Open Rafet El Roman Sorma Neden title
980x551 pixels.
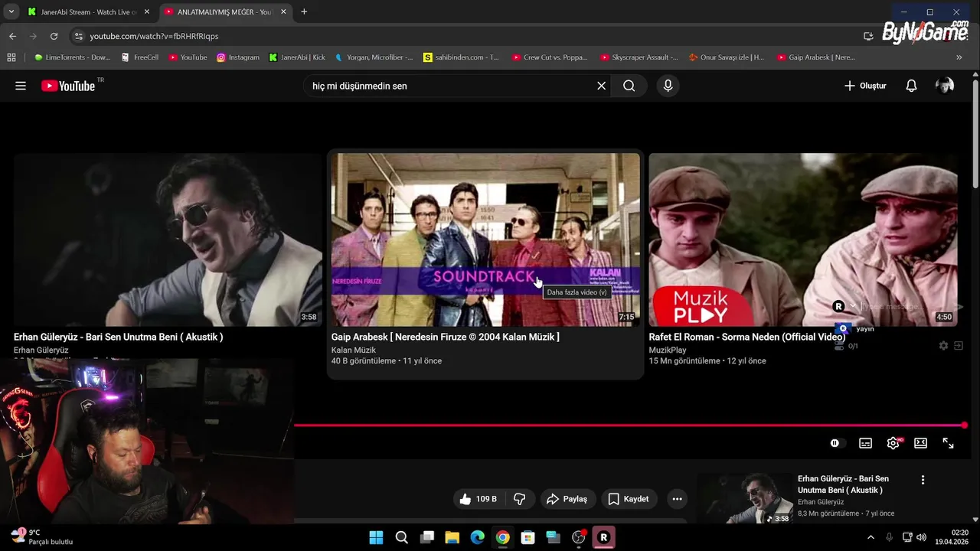tap(747, 337)
